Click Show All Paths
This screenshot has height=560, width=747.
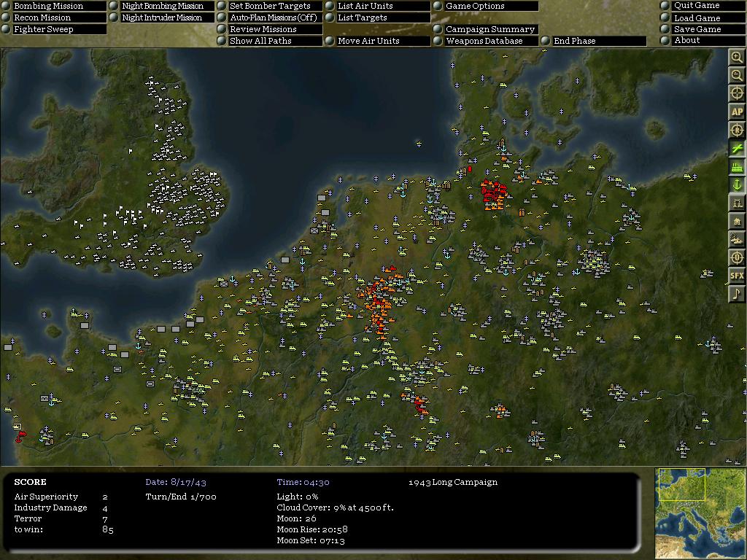point(270,41)
